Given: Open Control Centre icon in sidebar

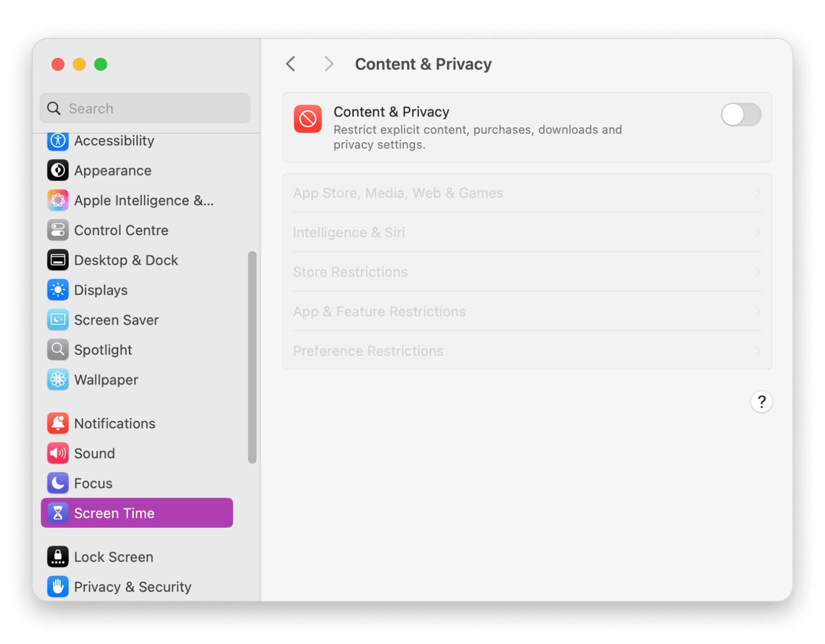Looking at the screenshot, I should tap(58, 231).
